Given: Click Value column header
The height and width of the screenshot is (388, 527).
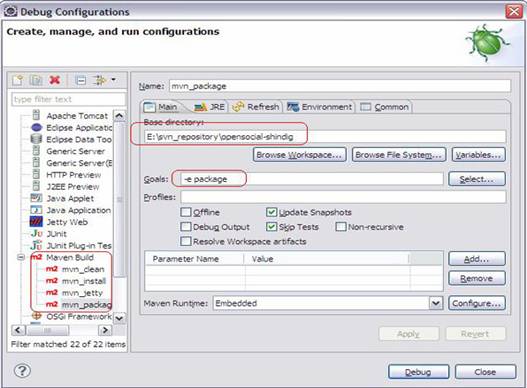Looking at the screenshot, I should pos(326,259).
